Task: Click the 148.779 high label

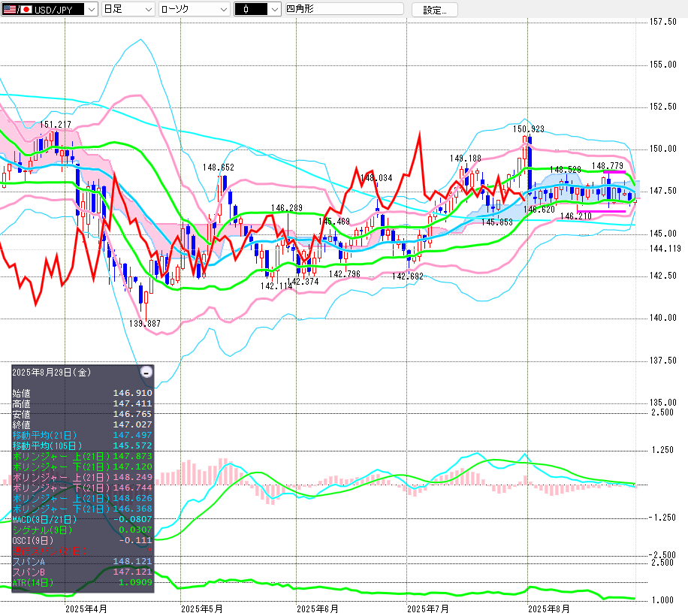Action: pos(608,166)
